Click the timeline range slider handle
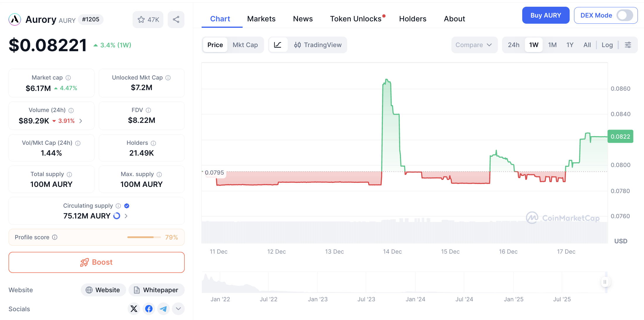This screenshot has height=320, width=644. [605, 282]
